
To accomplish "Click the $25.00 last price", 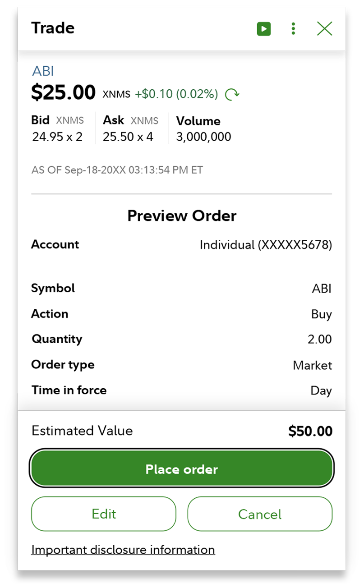I will click(63, 93).
